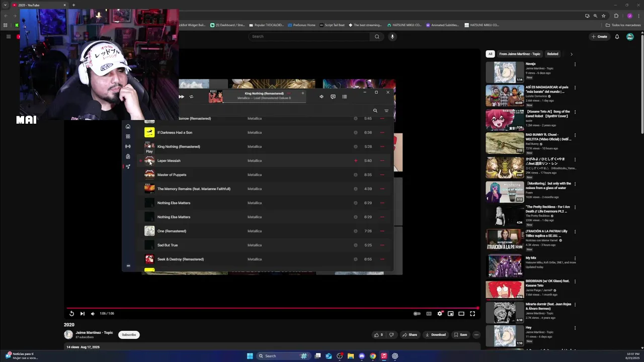Open Home in the music app sidebar
This screenshot has height=362, width=644.
[128, 126]
